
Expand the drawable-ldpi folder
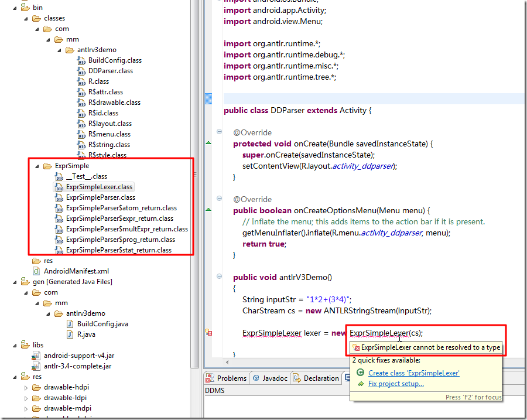point(26,398)
